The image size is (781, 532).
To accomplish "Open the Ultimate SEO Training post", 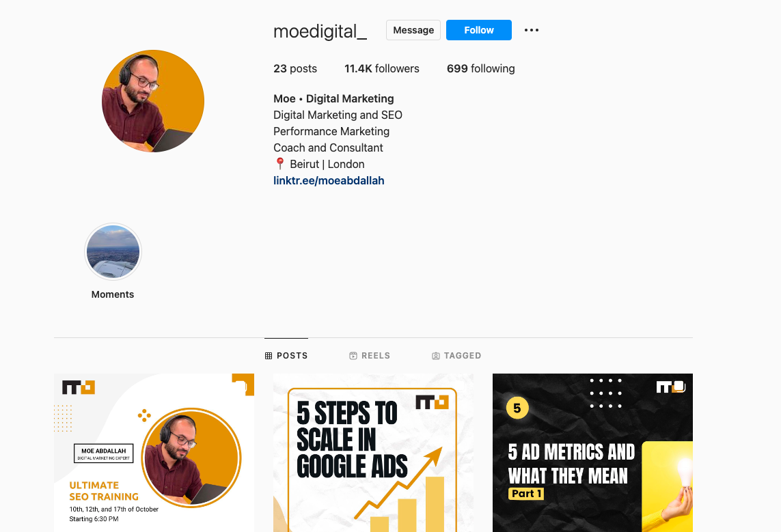I will (154, 453).
